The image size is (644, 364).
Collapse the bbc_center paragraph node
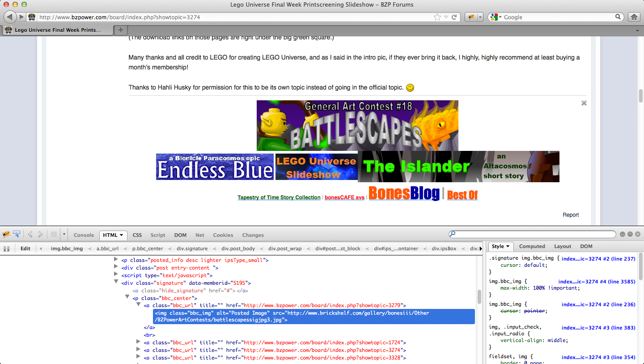pos(127,297)
